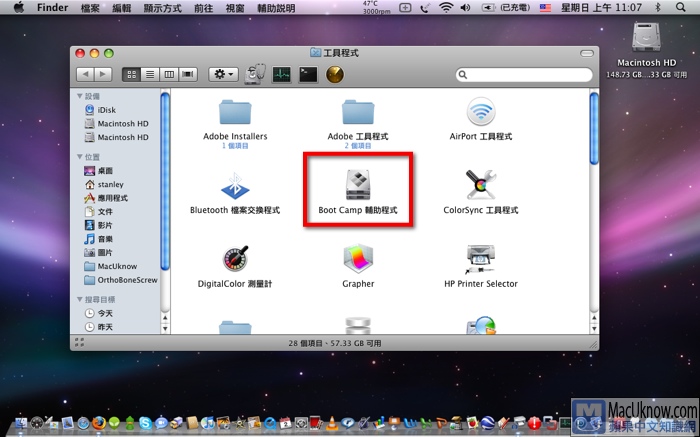Viewport: 700px width, 437px height.
Task: Switch to column view mode
Action: [168, 74]
